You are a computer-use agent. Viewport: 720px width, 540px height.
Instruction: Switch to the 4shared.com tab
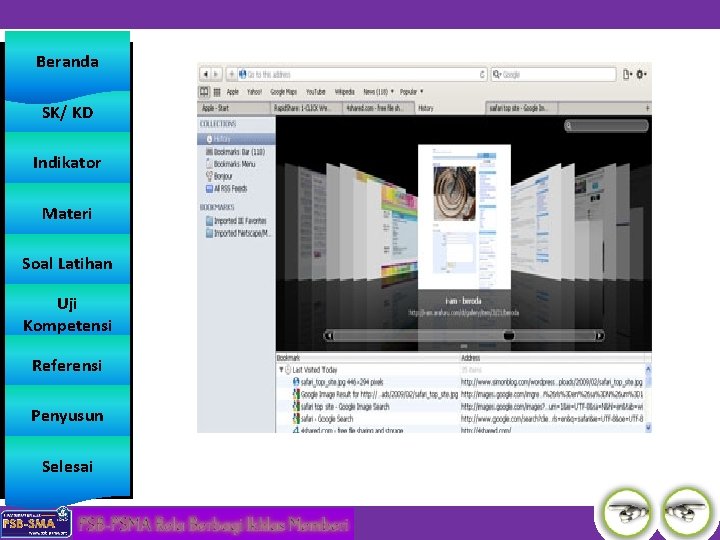coord(378,108)
